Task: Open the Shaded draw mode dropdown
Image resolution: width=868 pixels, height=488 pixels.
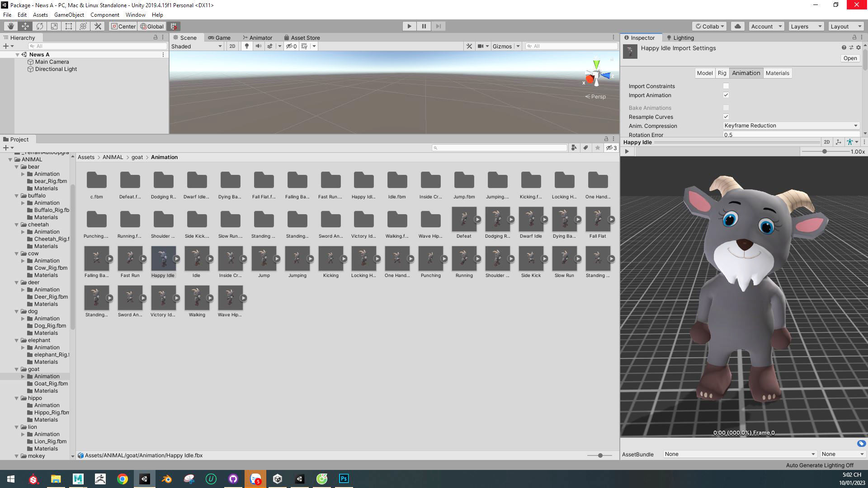Action: [197, 46]
